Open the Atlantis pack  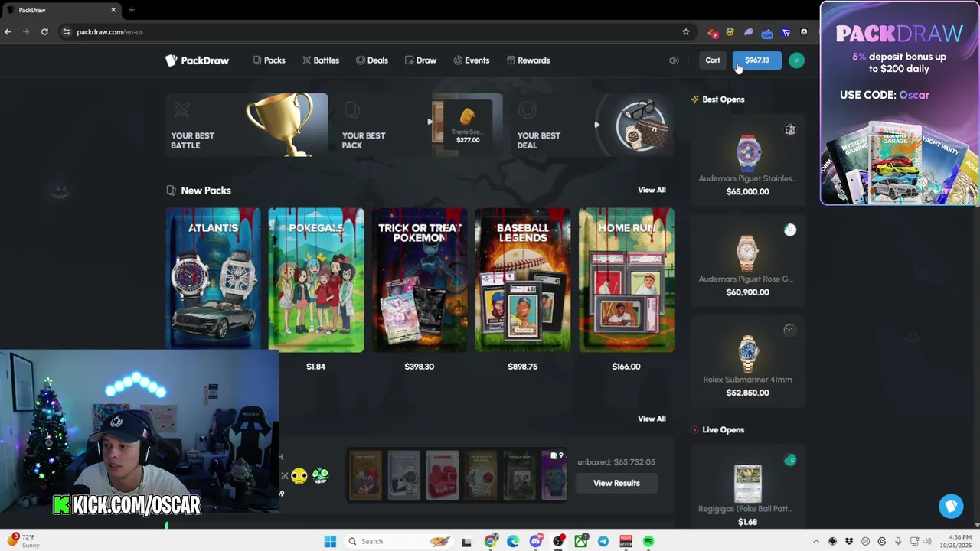(213, 279)
